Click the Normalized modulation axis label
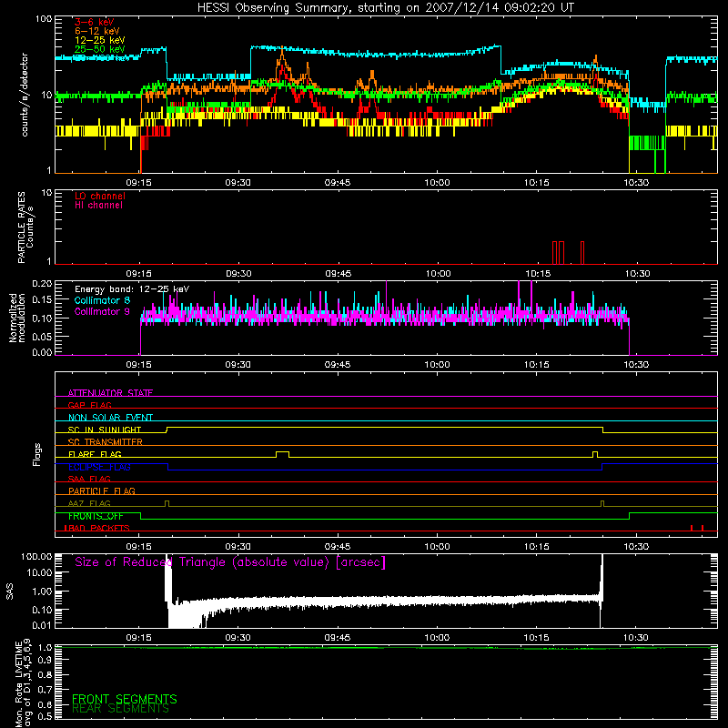Image resolution: width=728 pixels, height=728 pixels. coord(17,318)
